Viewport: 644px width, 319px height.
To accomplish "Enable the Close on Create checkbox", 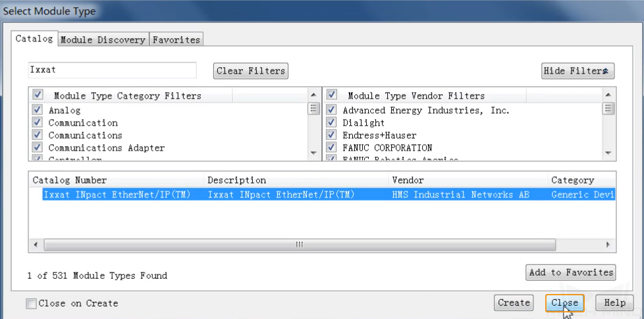I will pos(31,303).
